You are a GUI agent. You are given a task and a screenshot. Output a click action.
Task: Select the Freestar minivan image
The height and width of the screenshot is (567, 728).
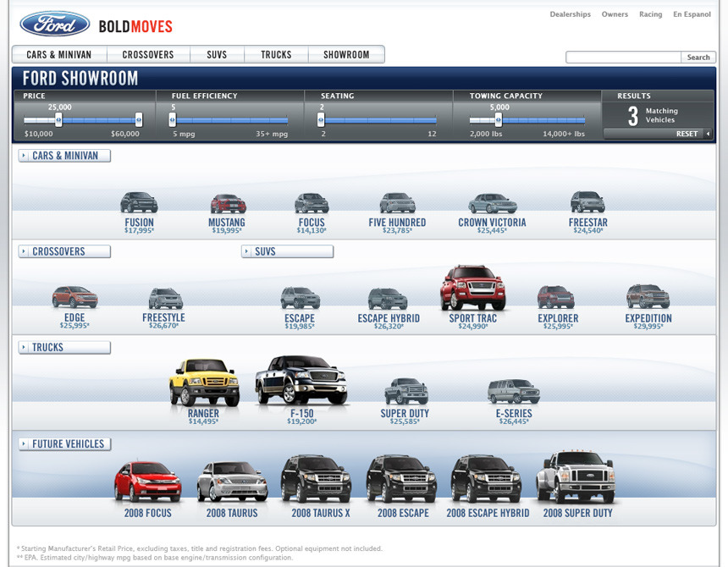point(587,202)
